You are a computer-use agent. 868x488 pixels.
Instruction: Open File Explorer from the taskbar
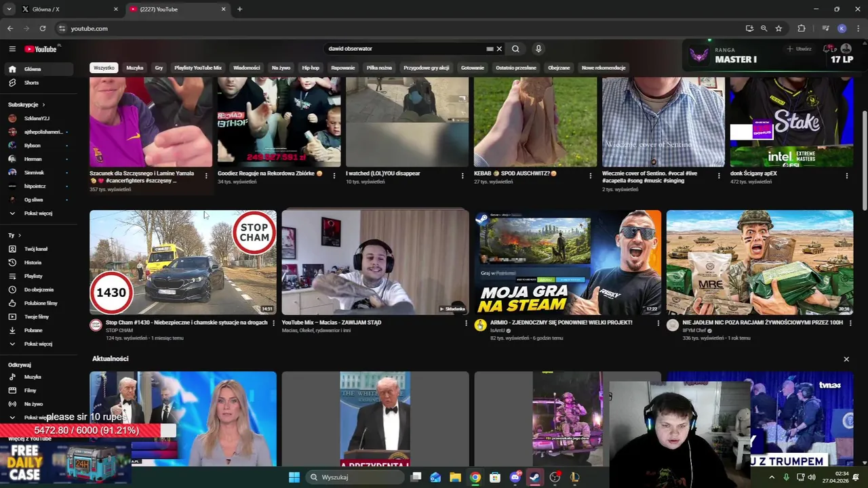point(455,477)
